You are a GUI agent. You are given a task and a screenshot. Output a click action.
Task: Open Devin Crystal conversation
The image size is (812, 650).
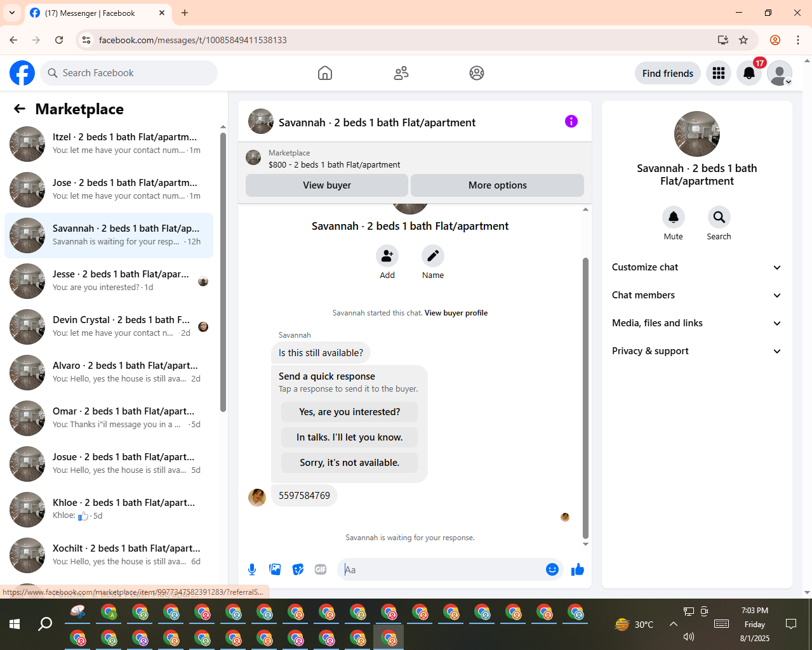[x=109, y=327]
